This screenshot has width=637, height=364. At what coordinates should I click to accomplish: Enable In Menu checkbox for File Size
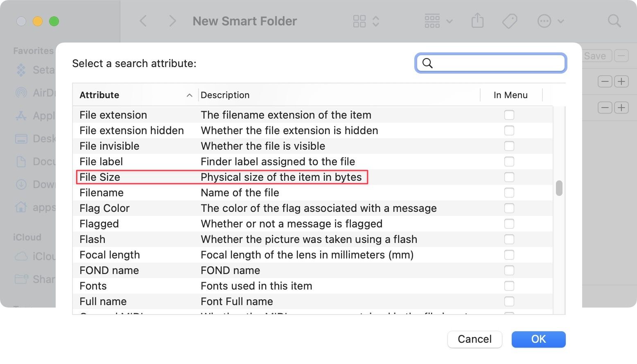tap(509, 177)
